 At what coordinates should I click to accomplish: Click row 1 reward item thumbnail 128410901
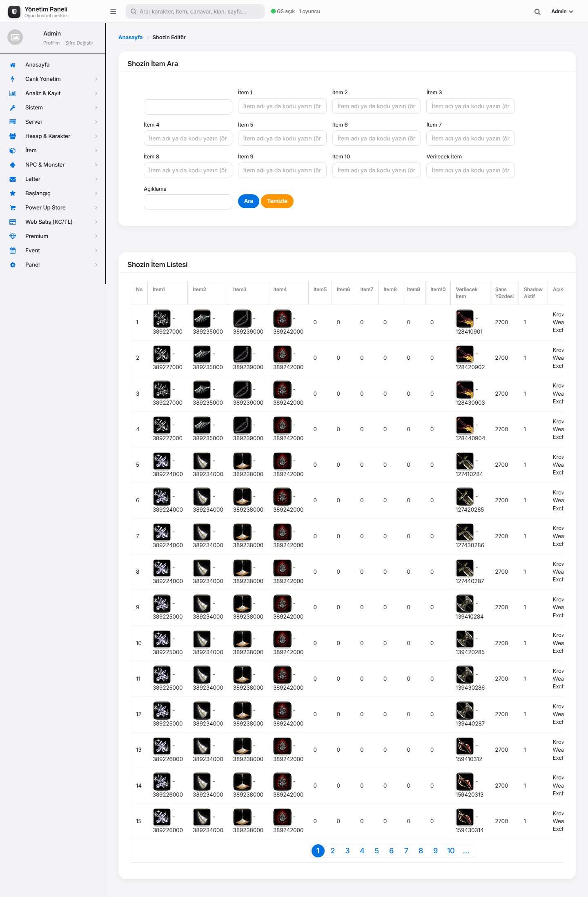pos(465,319)
